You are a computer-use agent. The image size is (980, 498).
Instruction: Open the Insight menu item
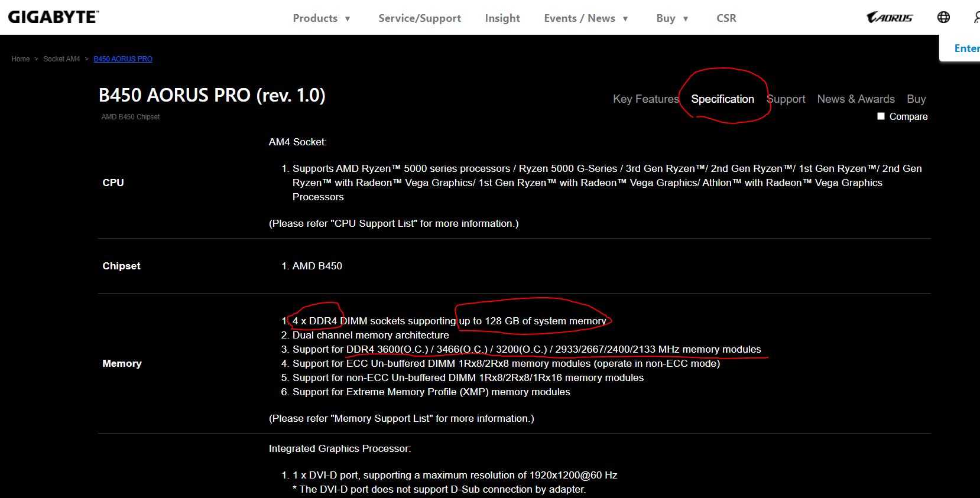(x=502, y=18)
